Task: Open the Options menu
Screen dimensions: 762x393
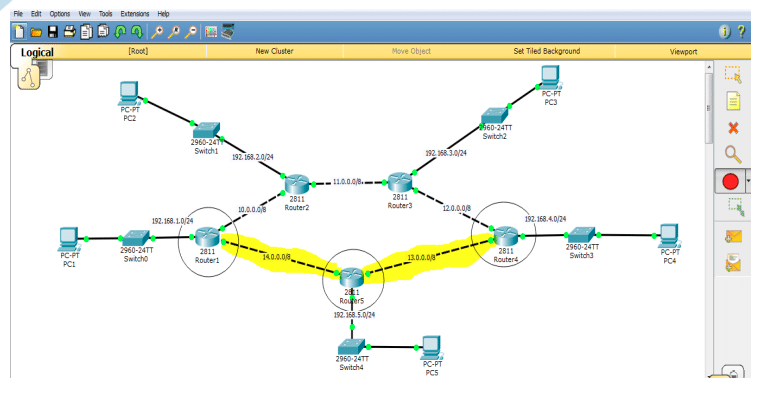Action: coord(60,14)
